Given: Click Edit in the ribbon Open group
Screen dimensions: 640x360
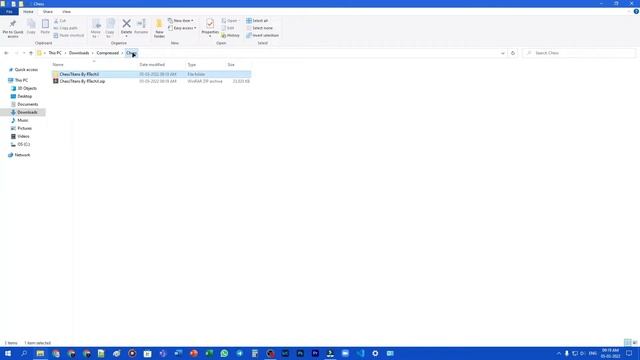Looking at the screenshot, I should pyautogui.click(x=228, y=28).
